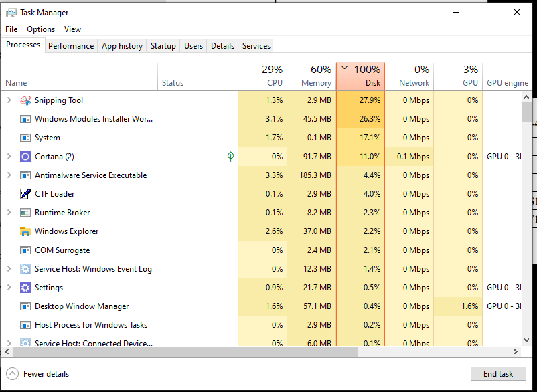Sort by the Network column header
This screenshot has width=537, height=392.
pos(409,77)
